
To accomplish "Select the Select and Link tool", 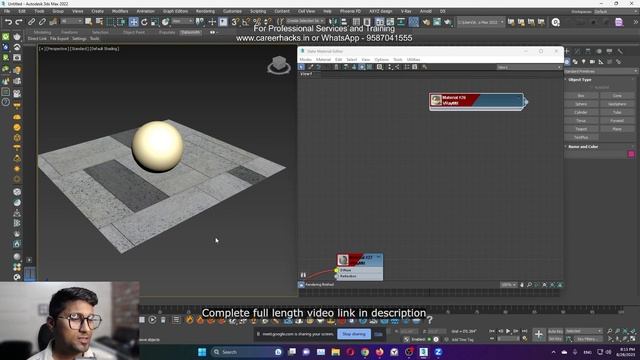I will coord(31,22).
